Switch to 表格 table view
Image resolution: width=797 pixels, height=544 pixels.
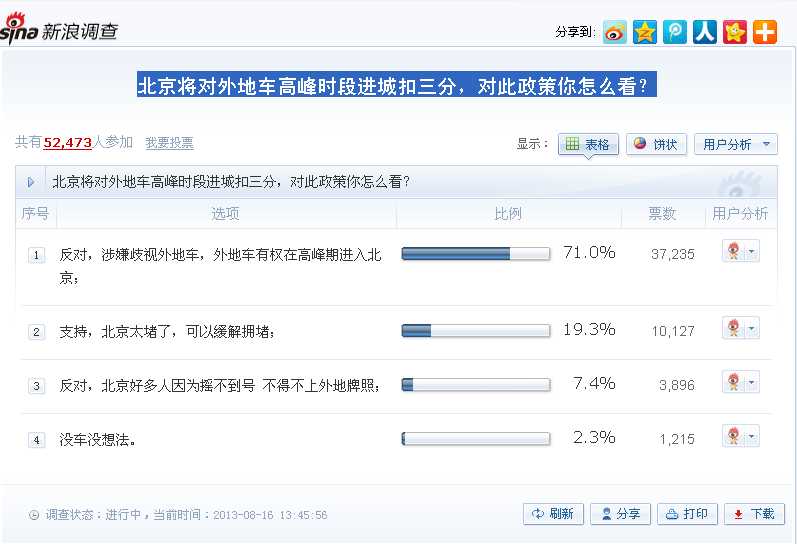588,144
